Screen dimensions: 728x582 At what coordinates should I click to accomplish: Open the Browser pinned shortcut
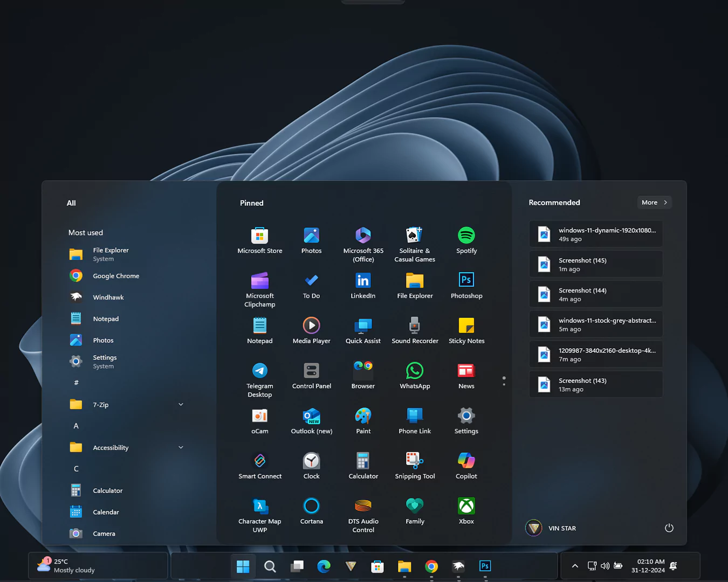363,376
